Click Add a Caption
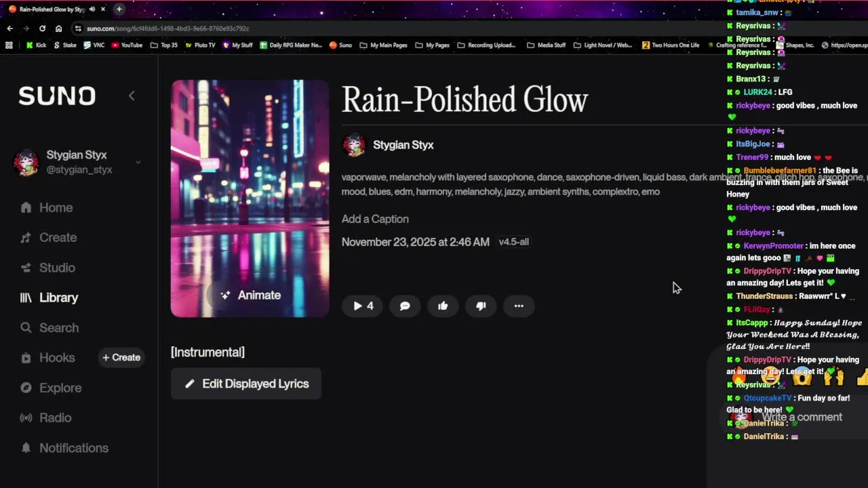Viewport: 868px width, 488px height. coord(375,220)
